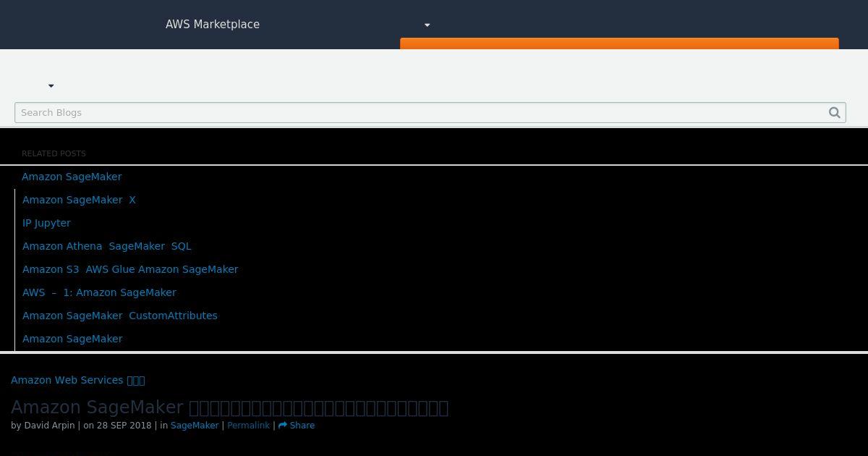This screenshot has height=456, width=868.
Task: Click the author name David Arpin
Action: click(x=49, y=426)
